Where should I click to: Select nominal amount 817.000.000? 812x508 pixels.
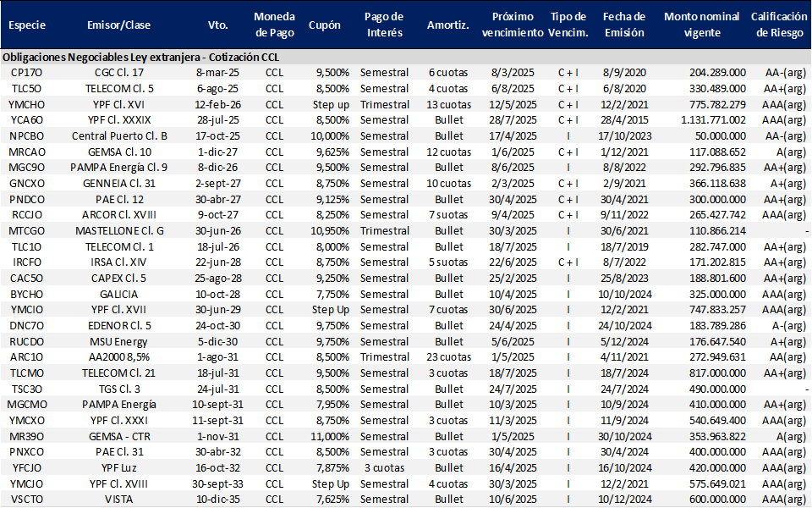coord(718,373)
